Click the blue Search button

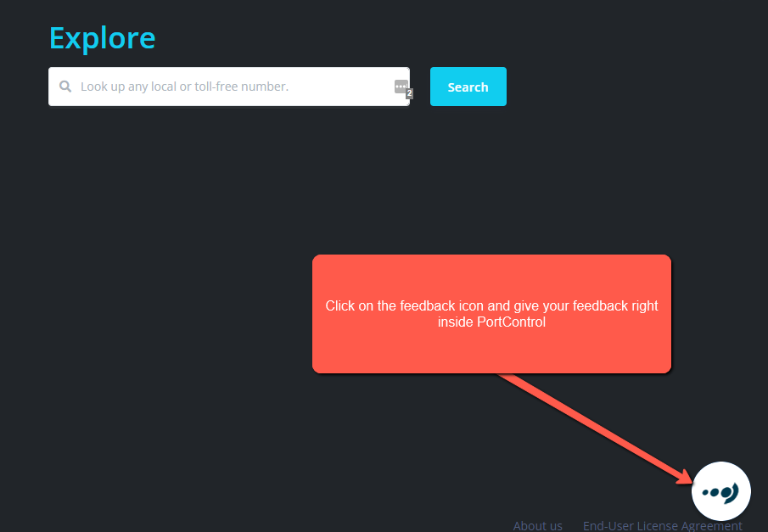tap(468, 87)
